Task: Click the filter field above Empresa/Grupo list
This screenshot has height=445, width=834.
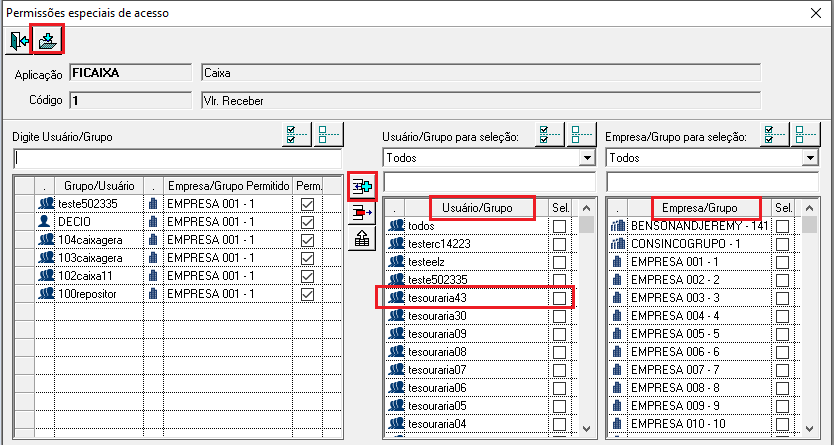Action: point(713,182)
